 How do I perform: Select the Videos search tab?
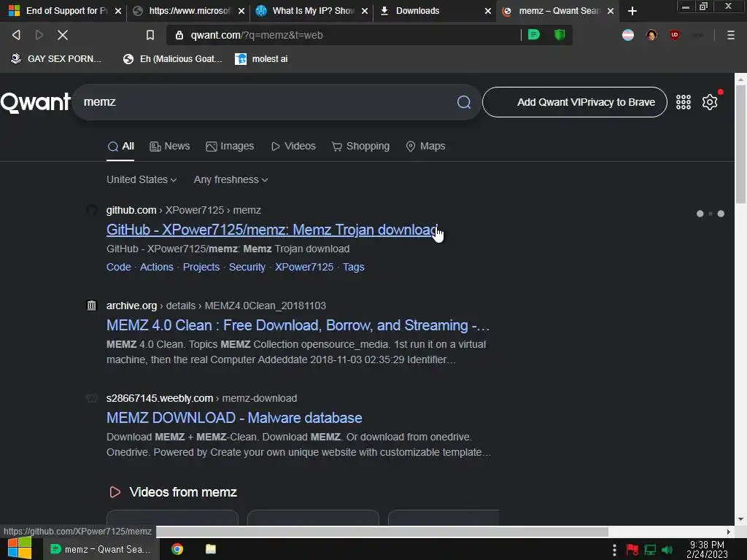tap(293, 146)
